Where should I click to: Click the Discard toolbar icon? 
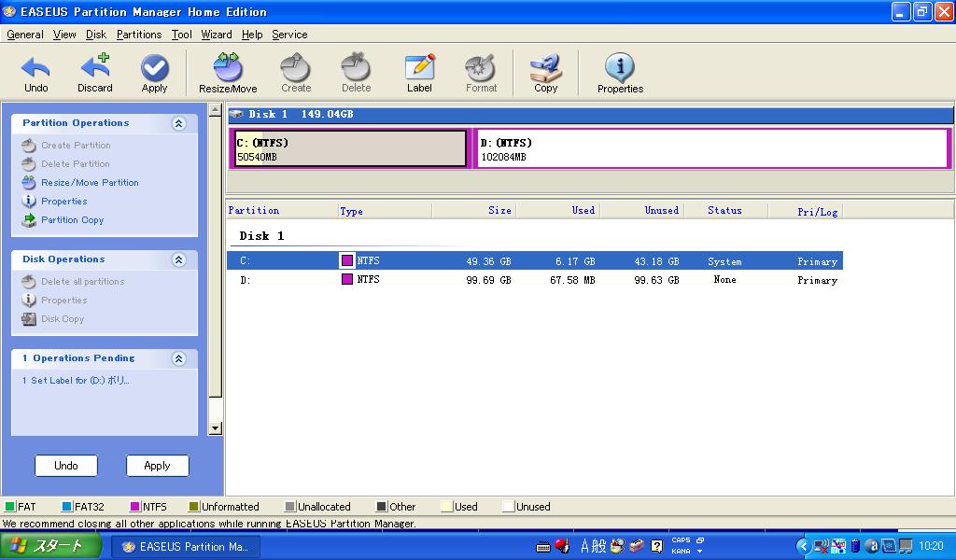[95, 73]
